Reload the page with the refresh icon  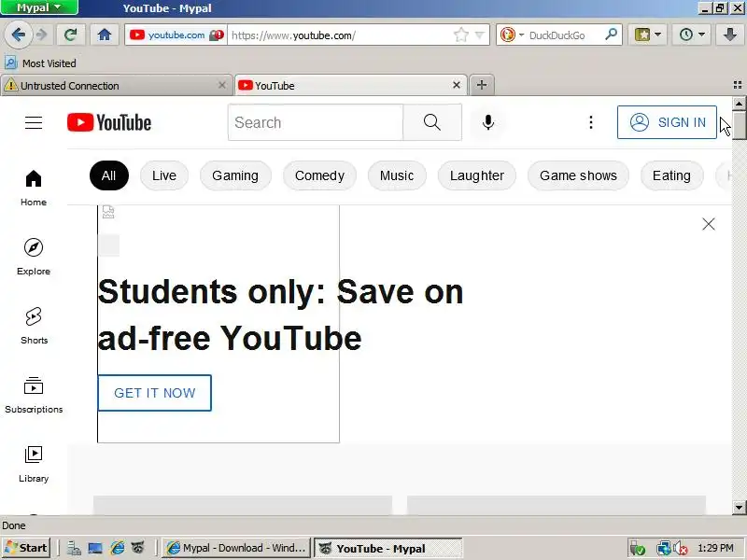(x=71, y=35)
